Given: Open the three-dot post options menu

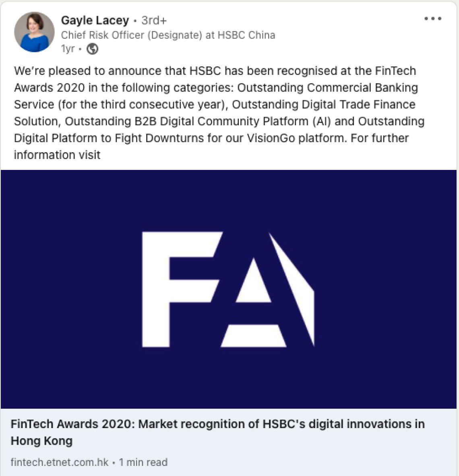Looking at the screenshot, I should coord(432,19).
